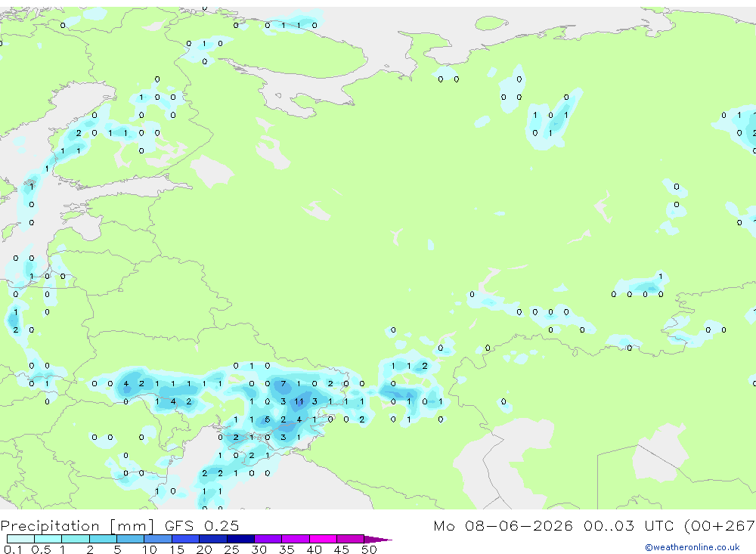Click the '20' legend scale label

[x=204, y=549]
